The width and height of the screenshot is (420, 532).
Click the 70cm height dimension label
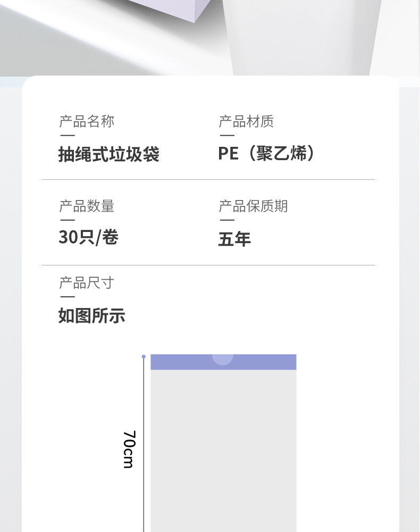(129, 450)
